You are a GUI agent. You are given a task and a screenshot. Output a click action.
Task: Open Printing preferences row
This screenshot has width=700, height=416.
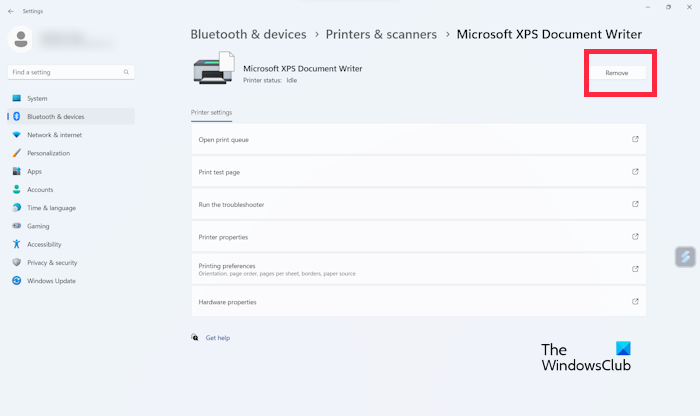pyautogui.click(x=418, y=269)
